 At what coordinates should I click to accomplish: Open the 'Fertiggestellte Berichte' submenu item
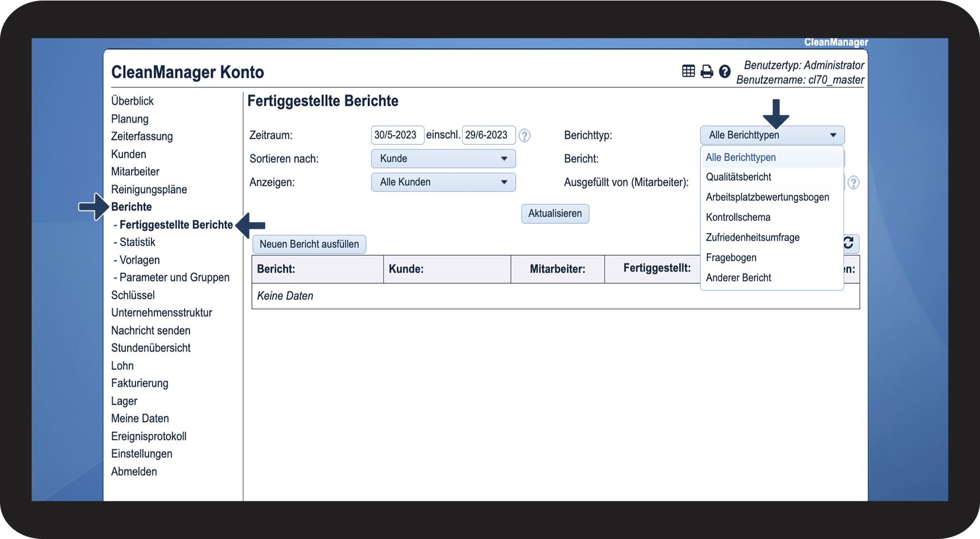[x=176, y=225]
